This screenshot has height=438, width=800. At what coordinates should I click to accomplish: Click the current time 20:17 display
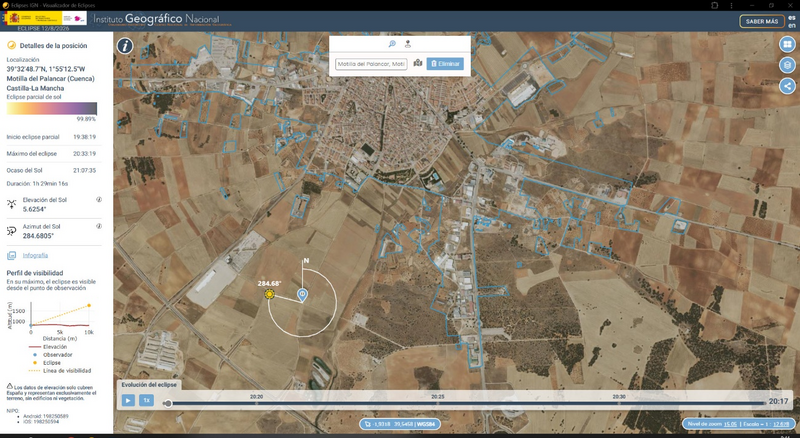click(x=779, y=401)
